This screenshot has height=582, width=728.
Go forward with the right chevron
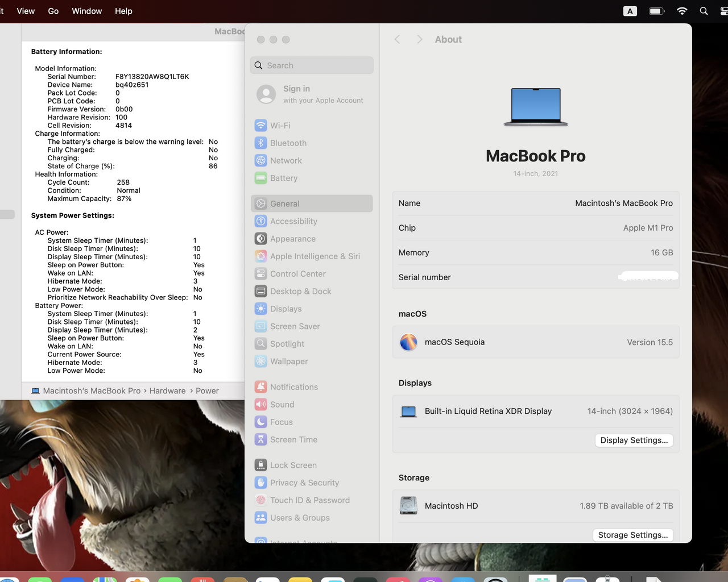tap(419, 39)
